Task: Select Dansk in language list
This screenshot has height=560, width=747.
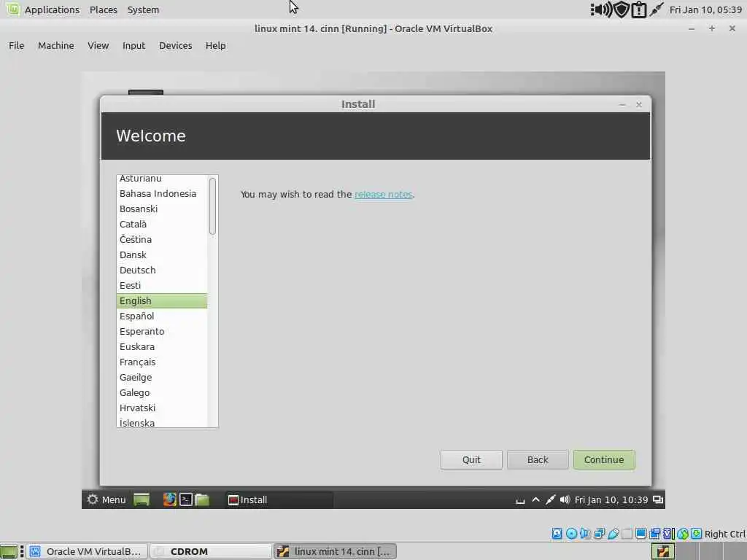Action: tap(162, 254)
